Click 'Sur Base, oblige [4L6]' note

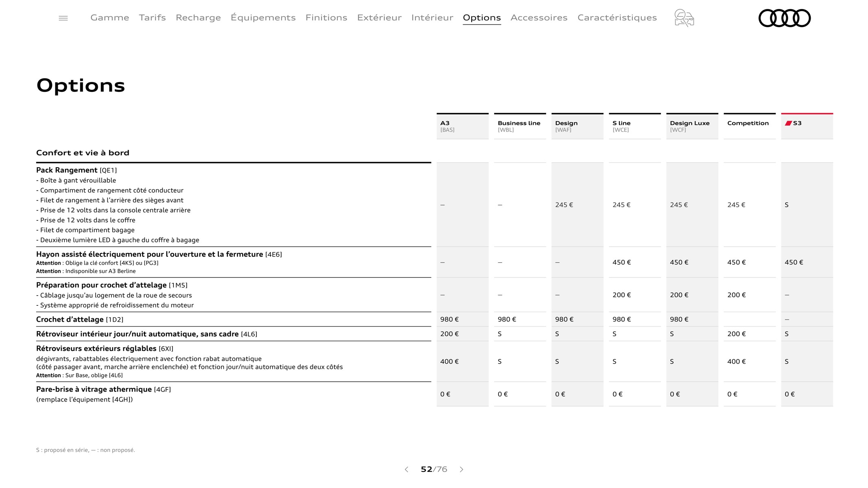coord(79,375)
